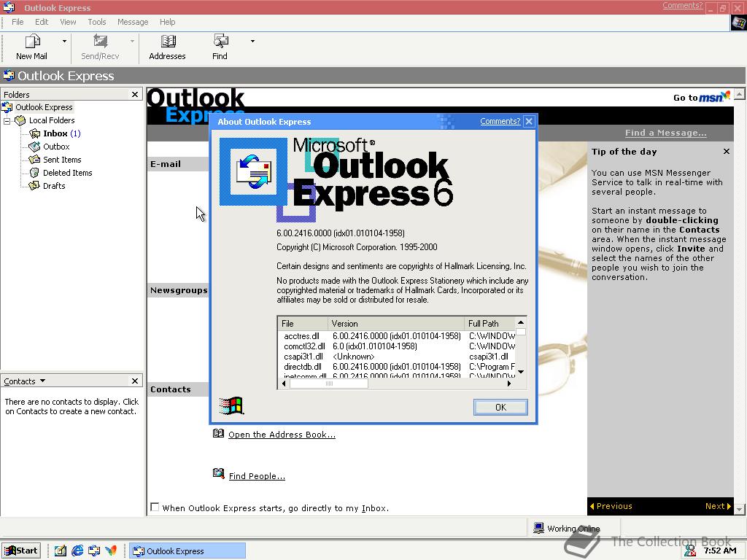Image resolution: width=747 pixels, height=560 pixels.
Task: Click the Working Online status icon
Action: click(539, 528)
